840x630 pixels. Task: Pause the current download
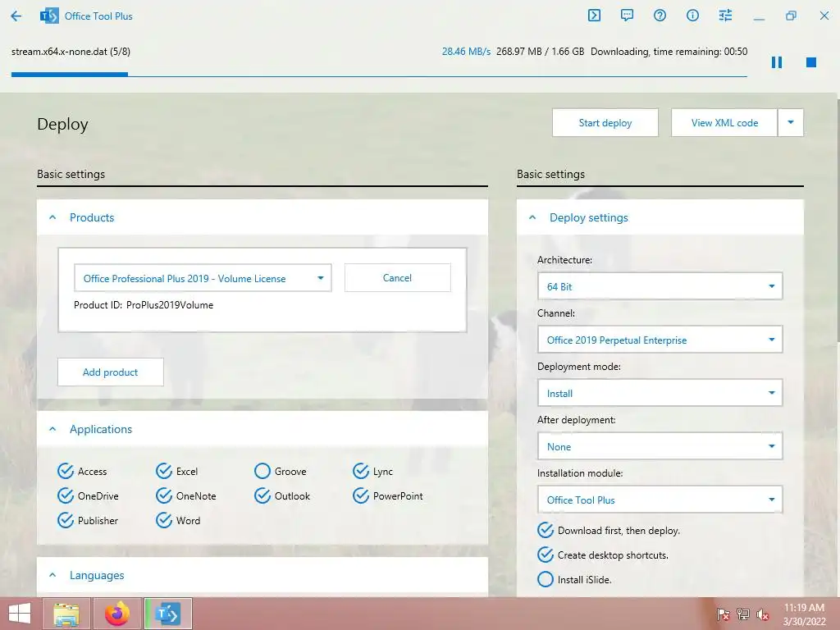[777, 62]
